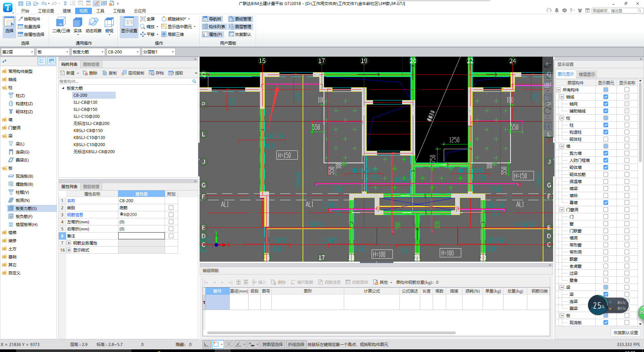The image size is (644, 352).
Task: Click 跨图层选择 status button
Action: point(273,344)
